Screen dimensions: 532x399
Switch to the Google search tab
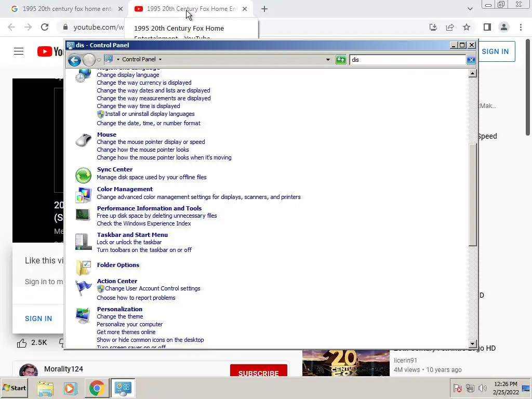coord(67,9)
